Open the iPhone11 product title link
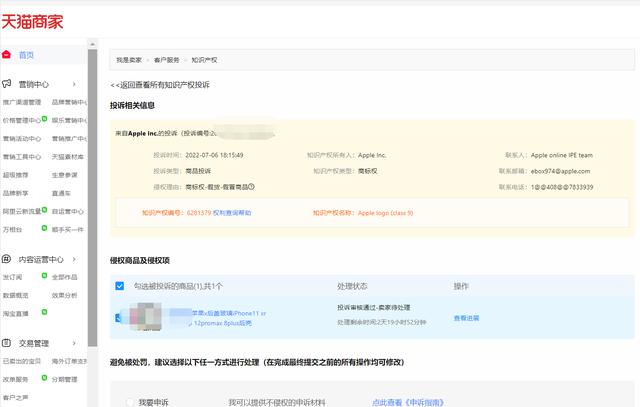The width and height of the screenshot is (640, 407). (x=229, y=318)
